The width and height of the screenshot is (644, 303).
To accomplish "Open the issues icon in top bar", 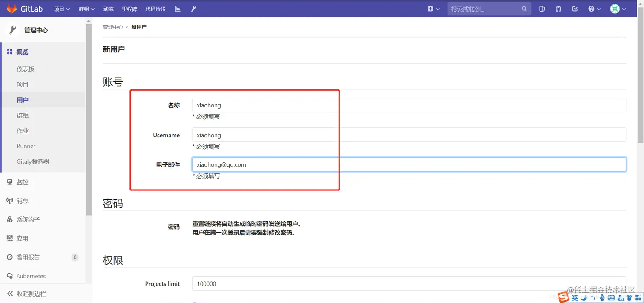I will coord(542,9).
